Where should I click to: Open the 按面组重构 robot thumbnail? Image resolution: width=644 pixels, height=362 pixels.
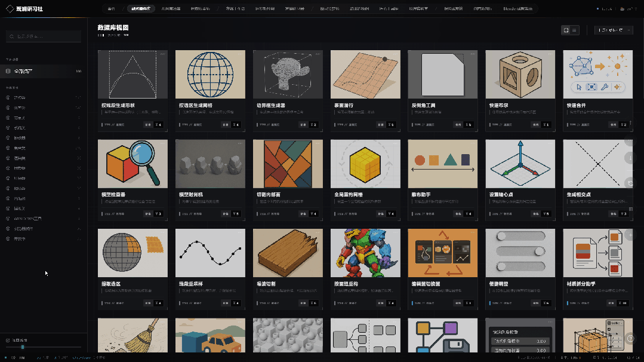coord(365,253)
